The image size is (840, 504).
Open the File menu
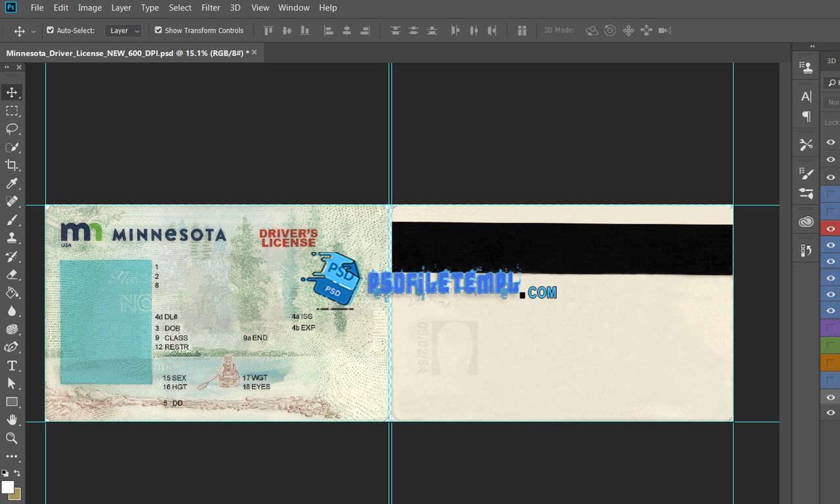click(37, 8)
